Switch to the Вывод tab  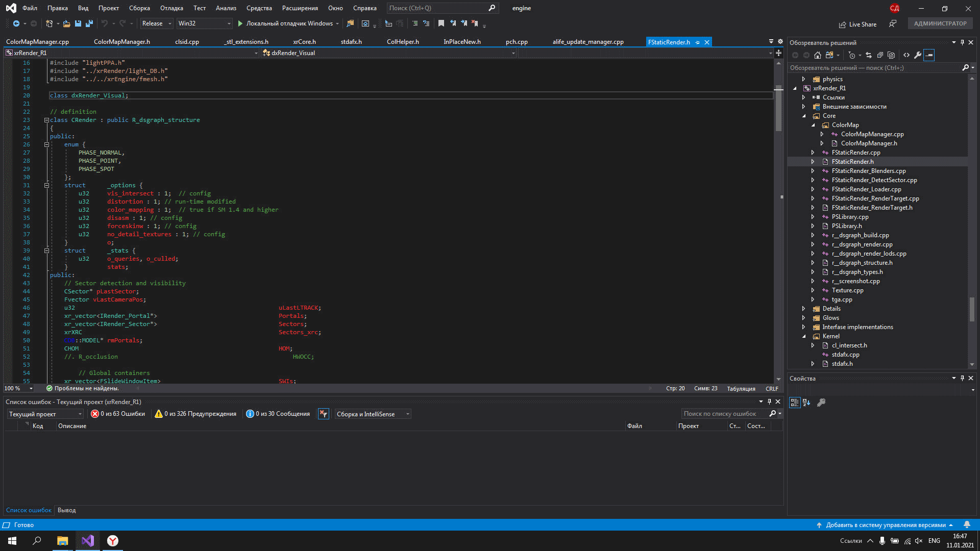(66, 510)
